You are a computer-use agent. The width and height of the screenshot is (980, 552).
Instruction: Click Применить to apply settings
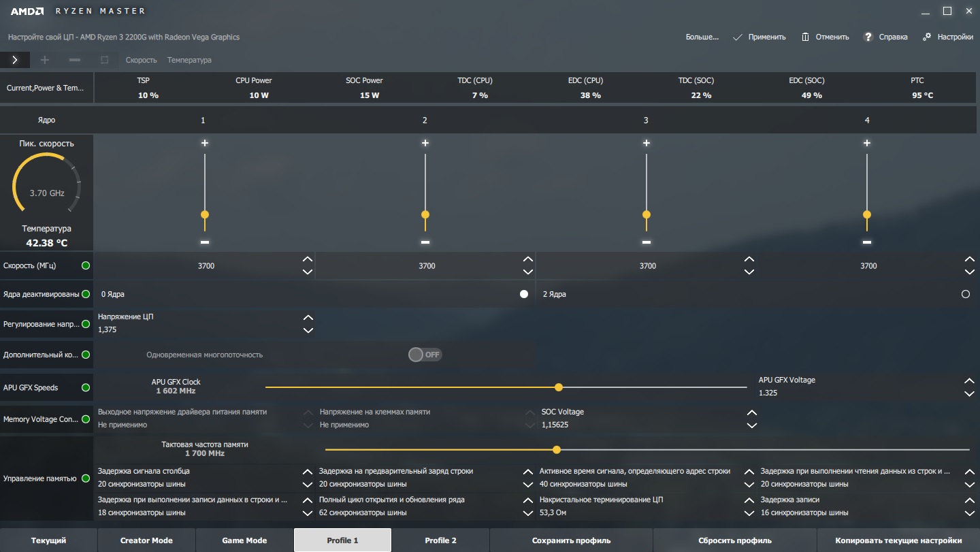click(x=759, y=37)
